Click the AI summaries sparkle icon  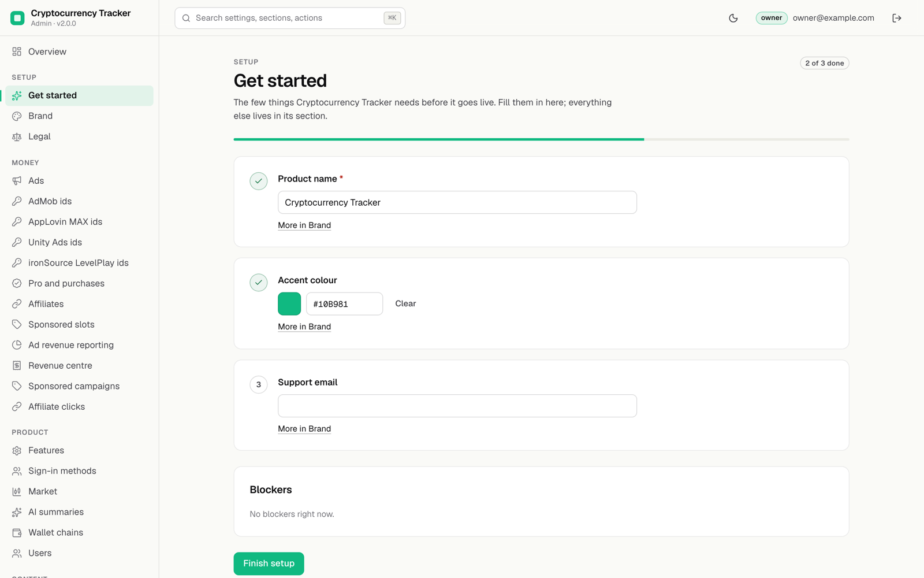click(x=17, y=512)
